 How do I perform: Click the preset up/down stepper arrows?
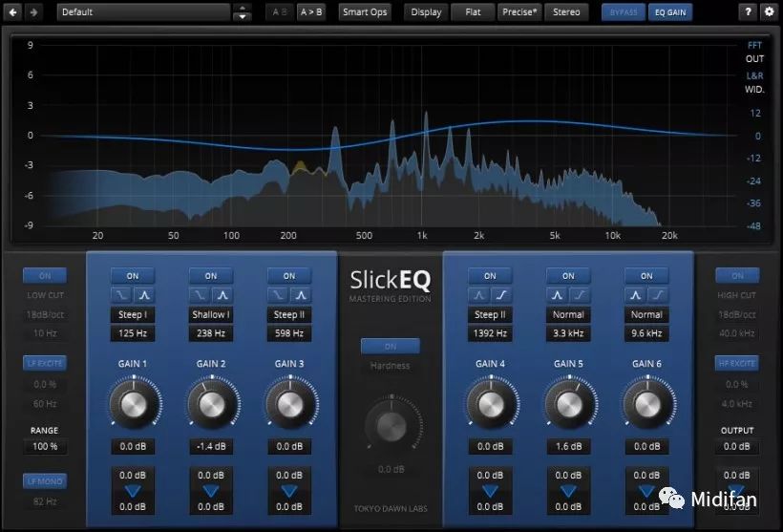click(243, 12)
